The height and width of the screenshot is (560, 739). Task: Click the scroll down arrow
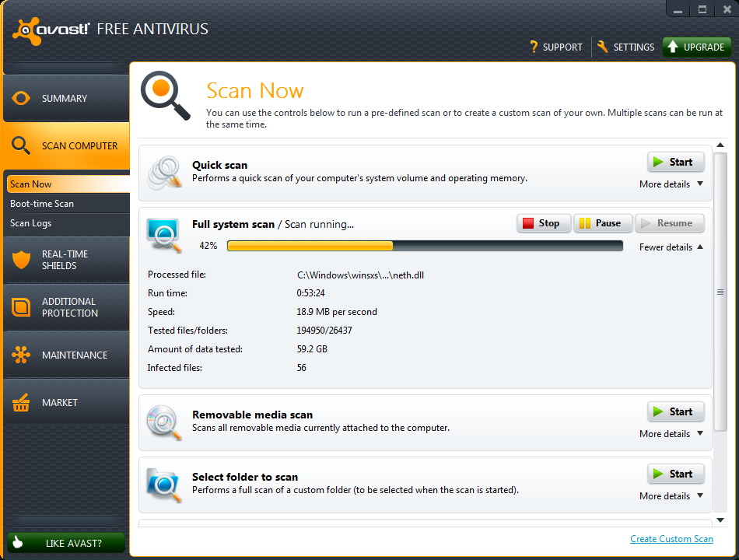720,520
